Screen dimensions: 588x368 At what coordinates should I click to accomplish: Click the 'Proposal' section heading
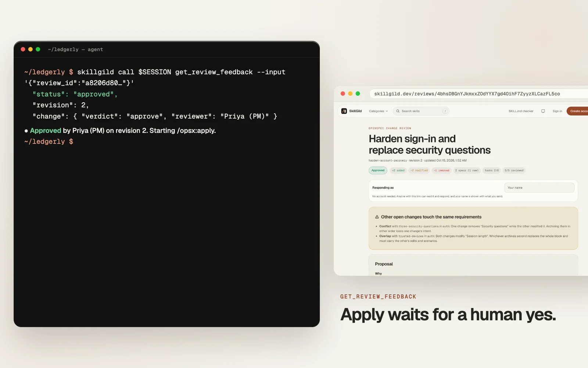pos(384,264)
